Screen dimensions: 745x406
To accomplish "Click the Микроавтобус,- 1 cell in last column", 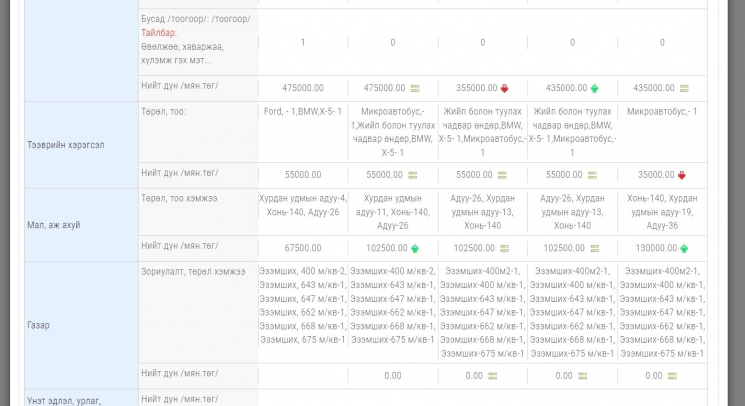I will pyautogui.click(x=662, y=111).
